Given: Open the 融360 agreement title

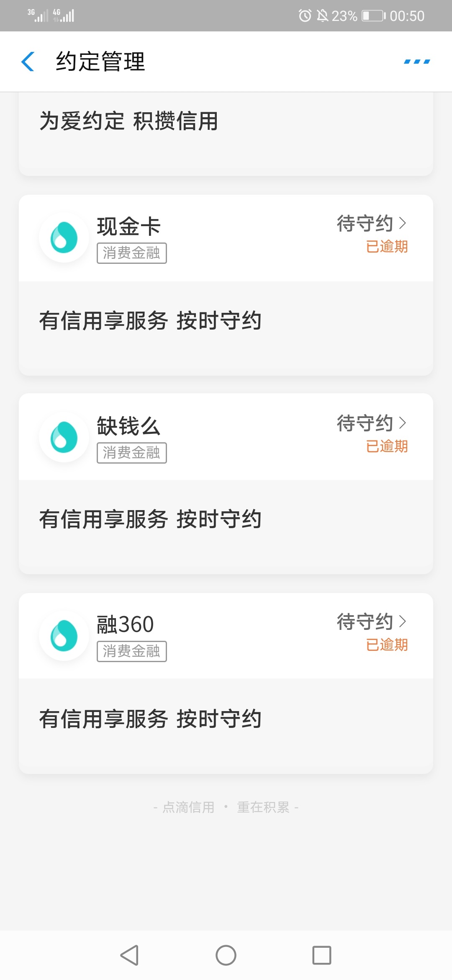Looking at the screenshot, I should pyautogui.click(x=125, y=625).
